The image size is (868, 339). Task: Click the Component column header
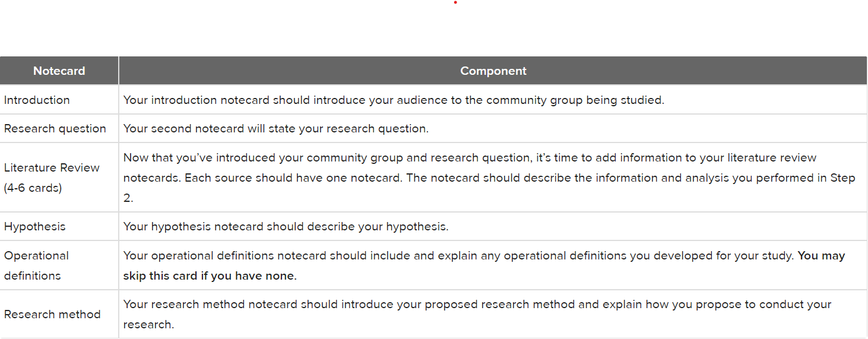[493, 71]
